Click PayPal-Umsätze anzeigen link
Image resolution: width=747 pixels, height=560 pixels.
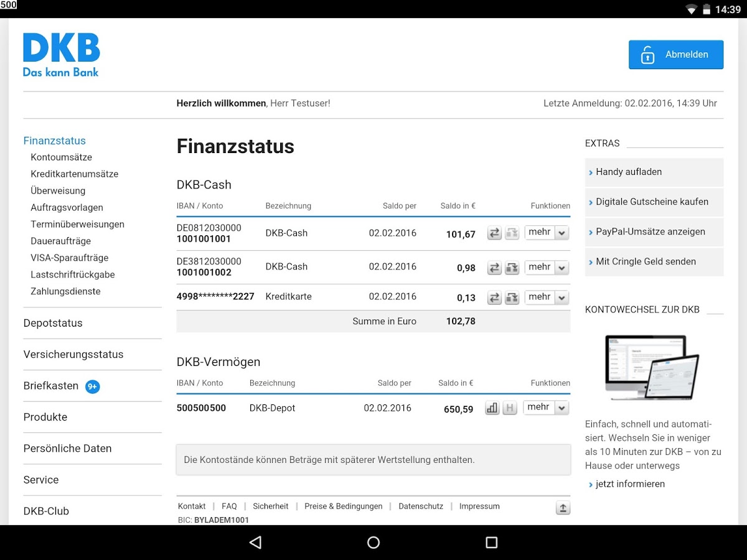(x=654, y=232)
